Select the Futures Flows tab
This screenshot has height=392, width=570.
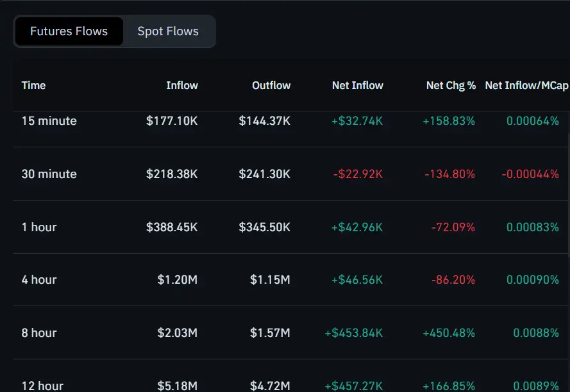coord(69,31)
